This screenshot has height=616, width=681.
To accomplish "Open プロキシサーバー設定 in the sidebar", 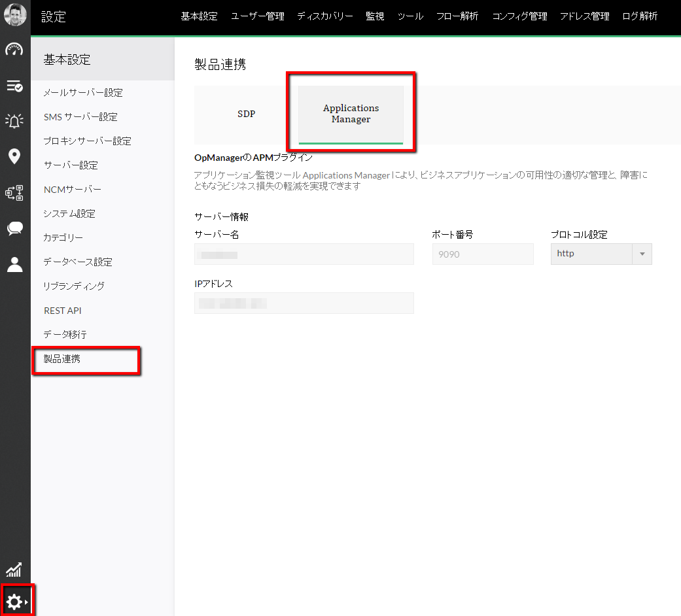I will [87, 141].
